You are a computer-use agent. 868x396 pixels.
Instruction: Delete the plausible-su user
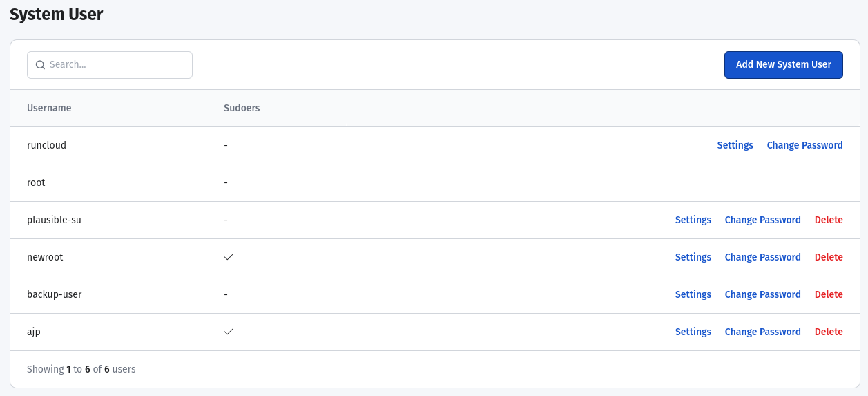(x=829, y=220)
